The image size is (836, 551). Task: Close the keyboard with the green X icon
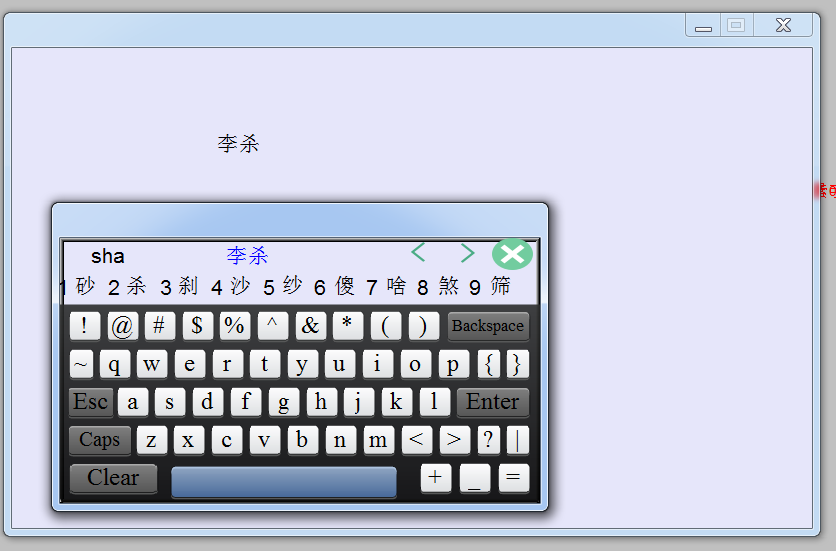512,254
